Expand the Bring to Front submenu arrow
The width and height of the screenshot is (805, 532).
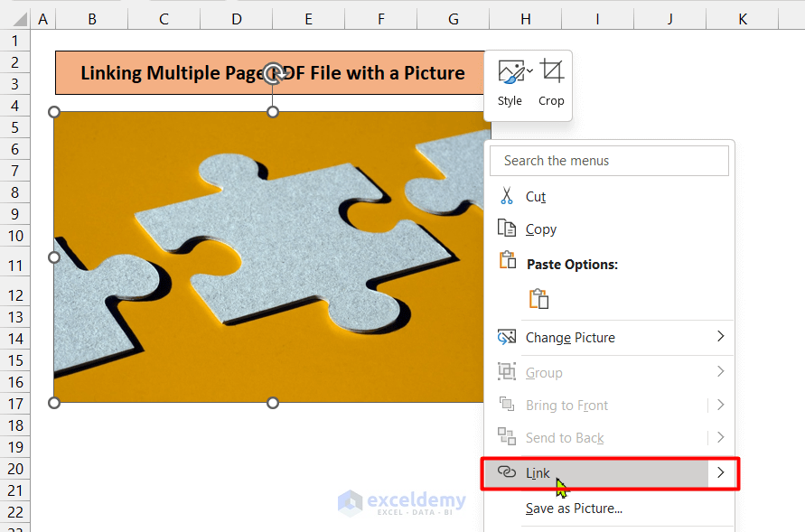click(721, 405)
